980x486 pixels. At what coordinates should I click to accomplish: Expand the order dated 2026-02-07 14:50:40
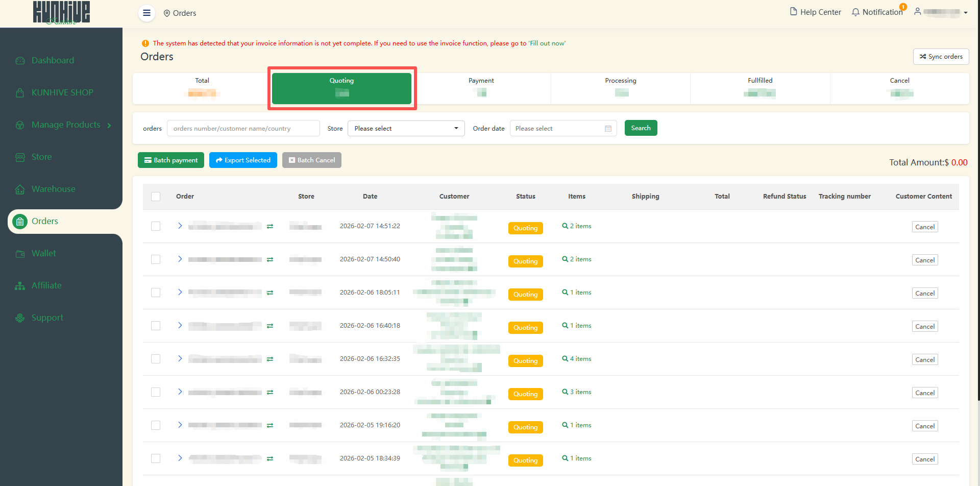click(180, 259)
